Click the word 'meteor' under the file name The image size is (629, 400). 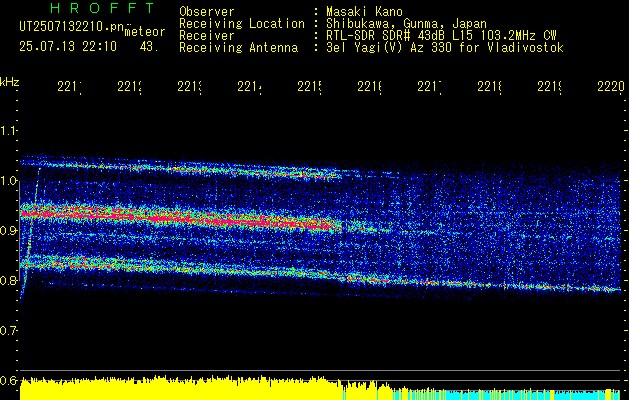tap(145, 32)
